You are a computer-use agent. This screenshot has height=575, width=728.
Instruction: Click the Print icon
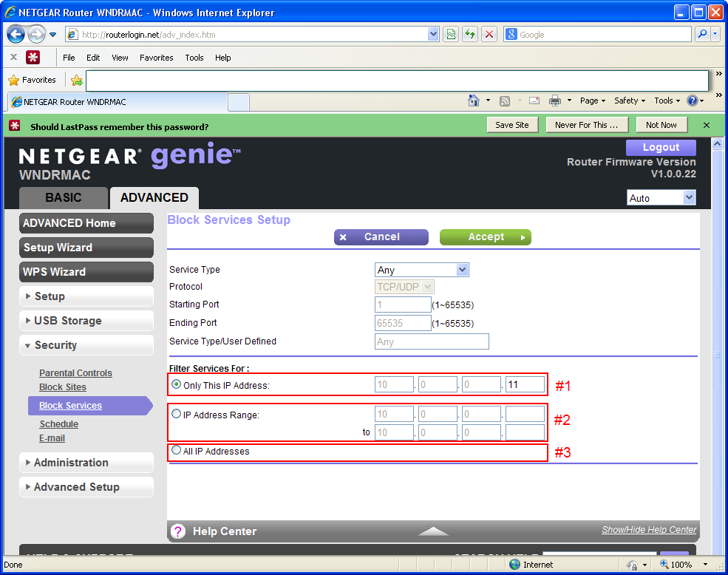pos(555,101)
